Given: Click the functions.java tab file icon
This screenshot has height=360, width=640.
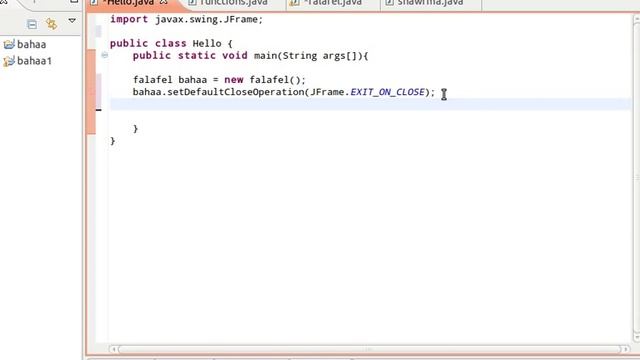Looking at the screenshot, I should coord(192,2).
